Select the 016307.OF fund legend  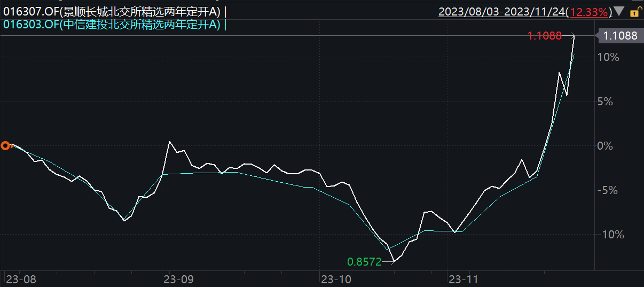tap(112, 11)
